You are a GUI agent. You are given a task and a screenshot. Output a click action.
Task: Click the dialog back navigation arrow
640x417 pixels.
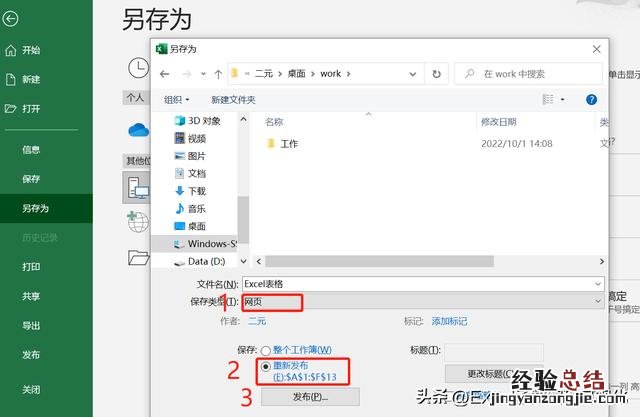point(164,74)
